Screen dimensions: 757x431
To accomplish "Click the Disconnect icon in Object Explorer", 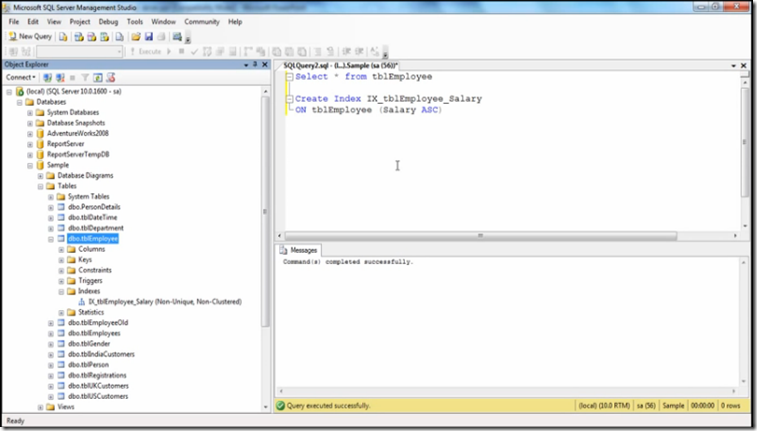I will (60, 77).
